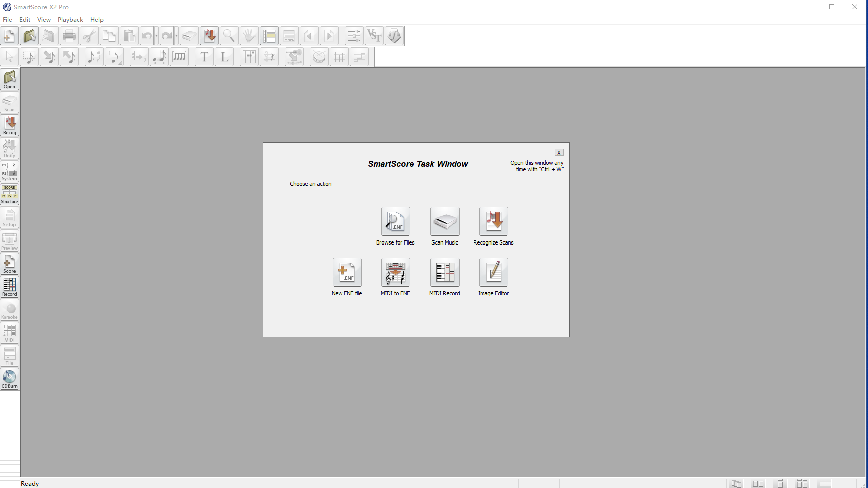Viewport: 868px width, 488px height.
Task: Click the left-pointing triangle previous page icon
Action: coord(309,36)
